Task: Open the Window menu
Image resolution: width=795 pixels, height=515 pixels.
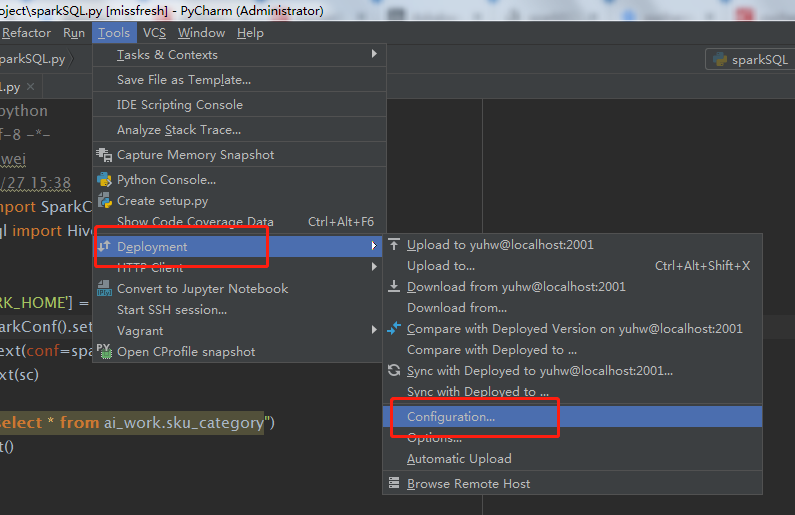Action: (x=201, y=33)
